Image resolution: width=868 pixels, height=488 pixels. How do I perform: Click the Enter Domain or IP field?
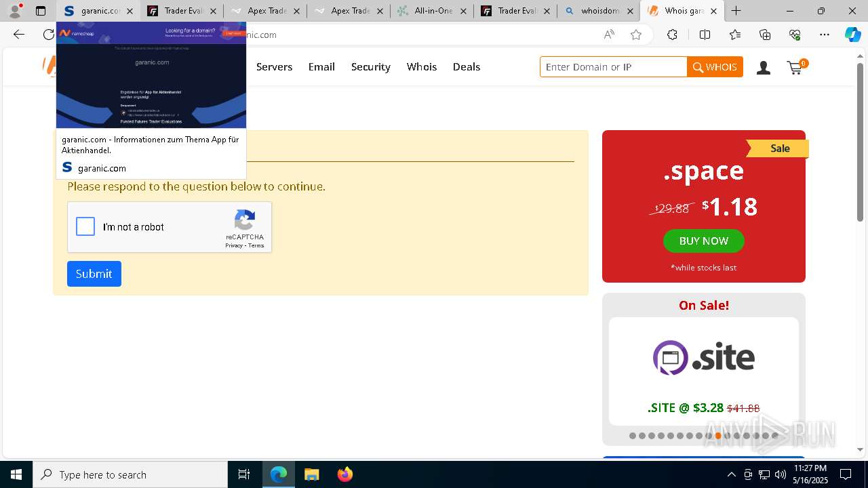(x=614, y=67)
